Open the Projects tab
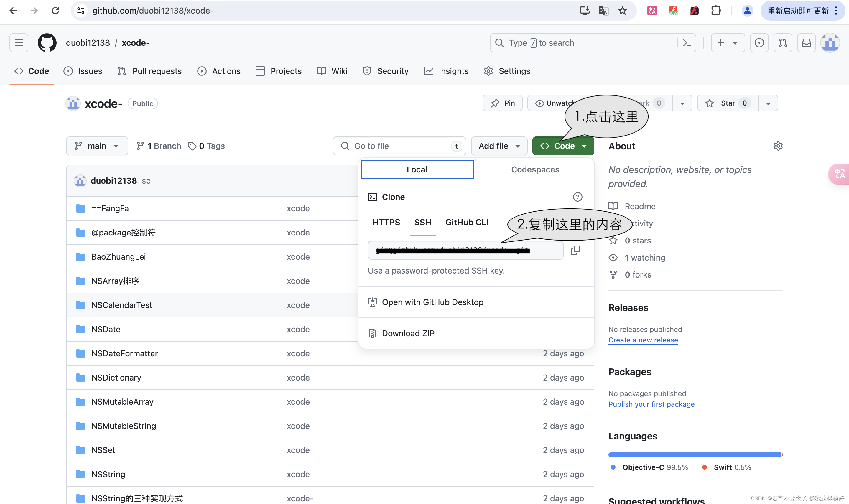 pyautogui.click(x=279, y=71)
